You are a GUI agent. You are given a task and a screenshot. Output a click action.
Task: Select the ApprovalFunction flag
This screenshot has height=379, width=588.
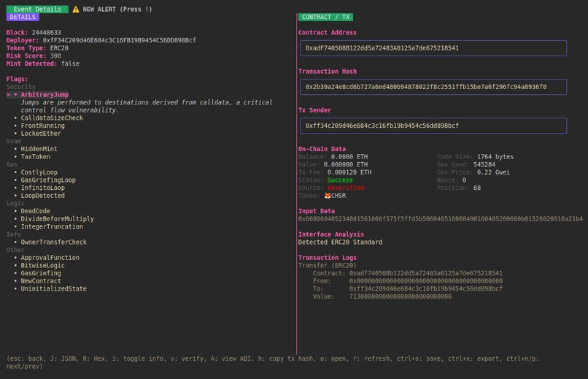pyautogui.click(x=50, y=258)
